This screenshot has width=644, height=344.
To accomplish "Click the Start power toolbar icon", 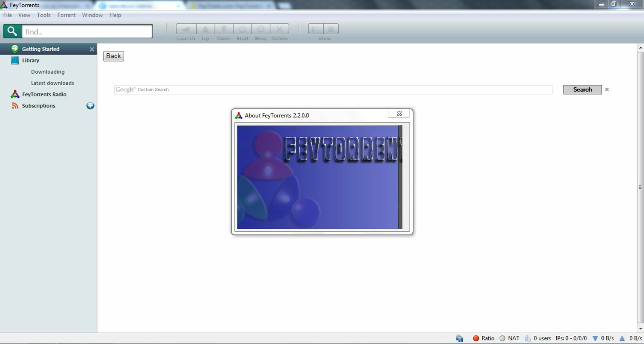I will click(x=242, y=29).
